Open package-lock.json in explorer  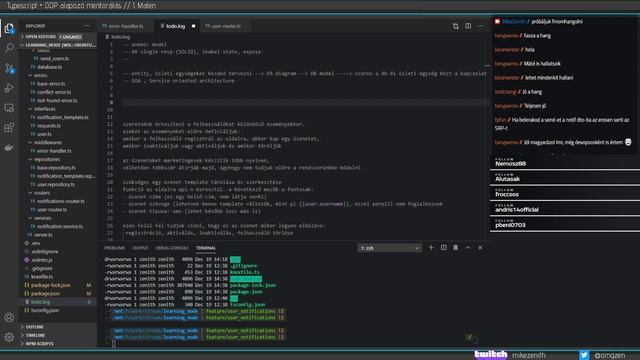click(x=50, y=285)
